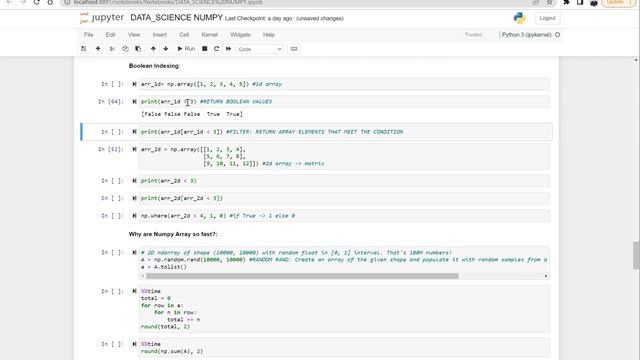Open the Cell menu
Viewport: 640px width, 360px height.
click(184, 35)
